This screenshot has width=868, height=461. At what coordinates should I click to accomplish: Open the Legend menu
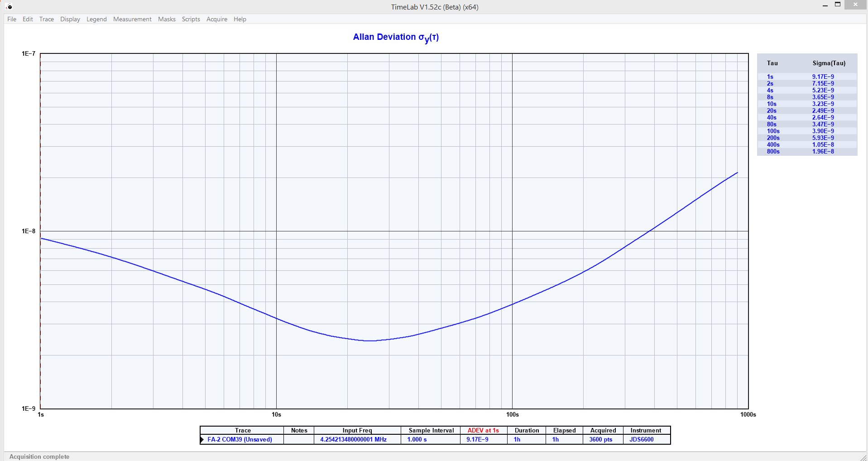click(96, 19)
